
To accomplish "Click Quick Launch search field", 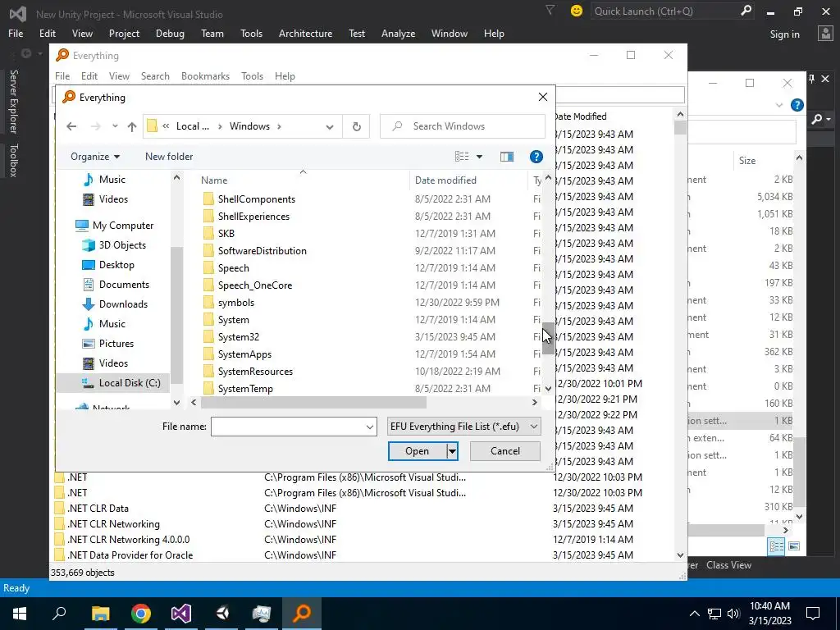I will point(664,11).
